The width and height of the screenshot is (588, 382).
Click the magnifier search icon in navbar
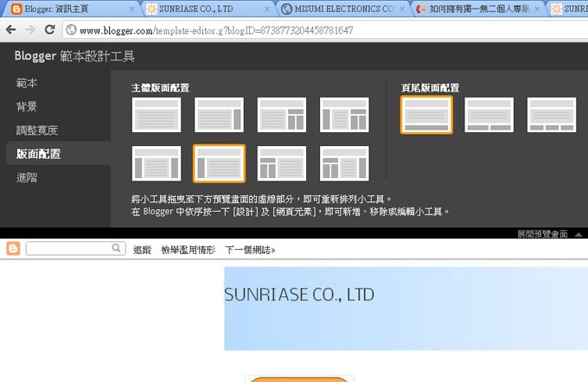[116, 248]
